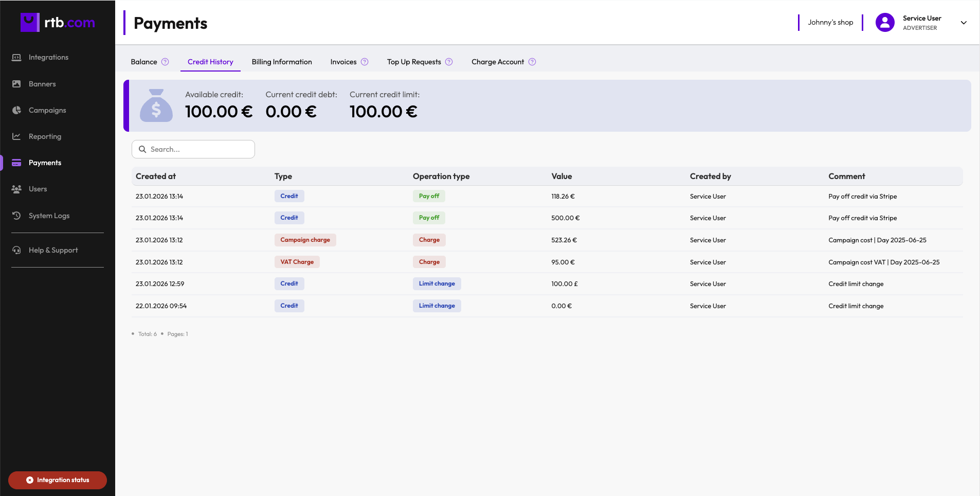The width and height of the screenshot is (980, 496).
Task: Click the Integrations sidebar icon
Action: (x=16, y=57)
